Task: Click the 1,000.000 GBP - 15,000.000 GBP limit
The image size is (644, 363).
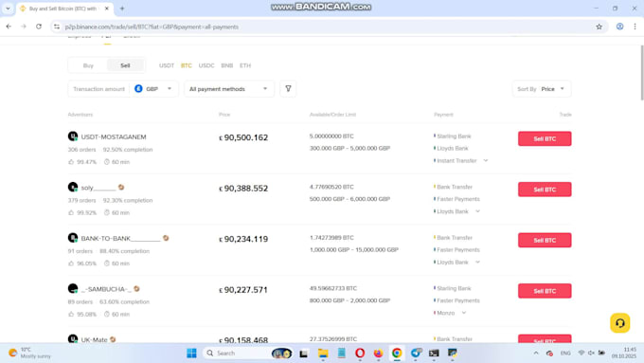Action: tap(354, 249)
